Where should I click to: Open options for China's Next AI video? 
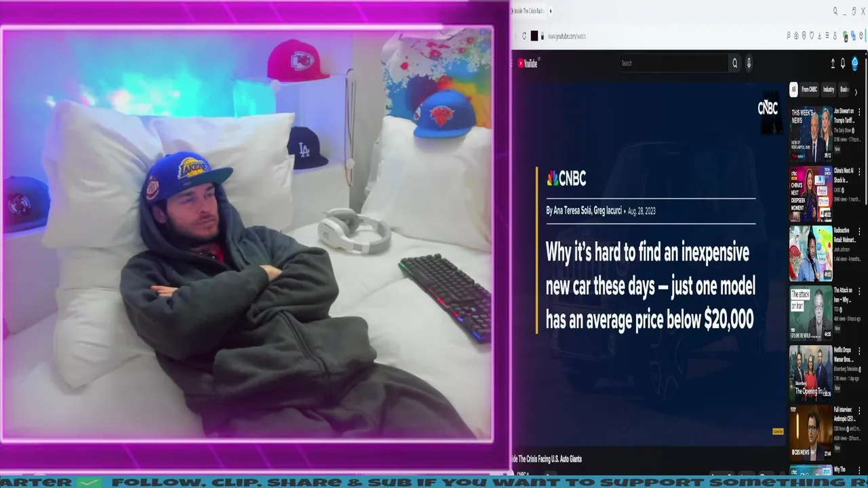[859, 171]
